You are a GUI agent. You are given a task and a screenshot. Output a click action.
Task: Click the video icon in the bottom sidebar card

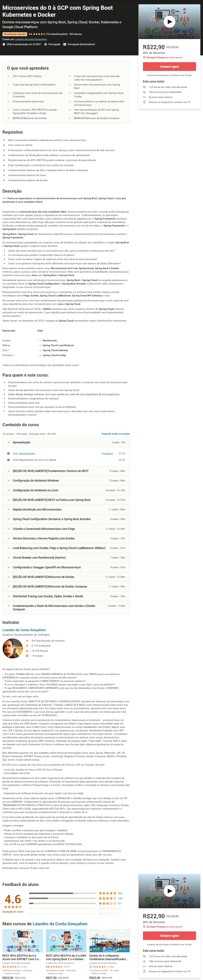[144, 956]
